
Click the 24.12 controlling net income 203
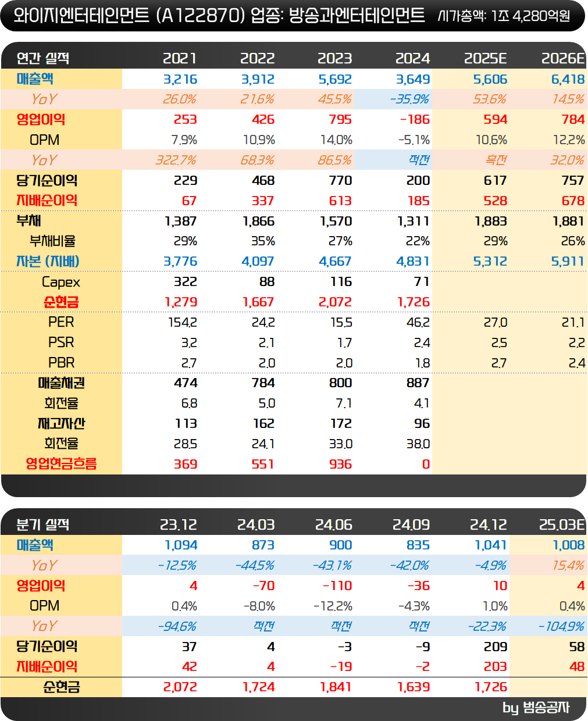(x=496, y=667)
